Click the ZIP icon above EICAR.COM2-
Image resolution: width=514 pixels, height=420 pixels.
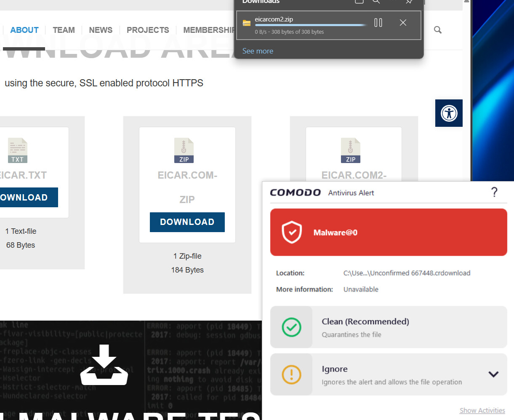(x=351, y=150)
